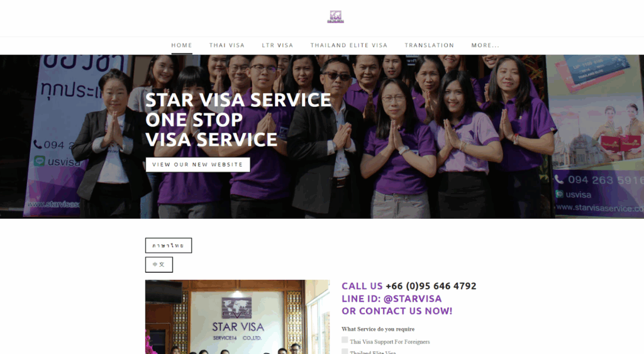This screenshot has width=644, height=354.
Task: Click the Star Visa logo icon at top
Action: pyautogui.click(x=335, y=17)
